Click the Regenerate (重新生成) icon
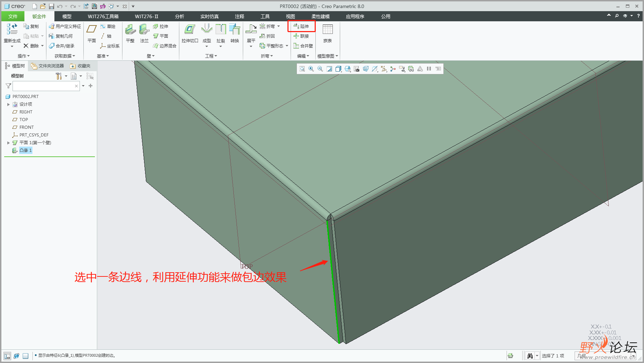Screen dimensions: 644x363 tap(12, 29)
